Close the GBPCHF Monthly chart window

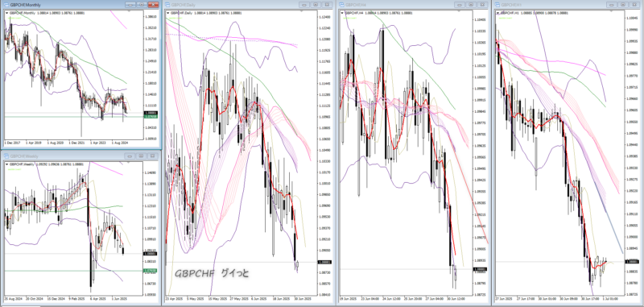click(153, 5)
